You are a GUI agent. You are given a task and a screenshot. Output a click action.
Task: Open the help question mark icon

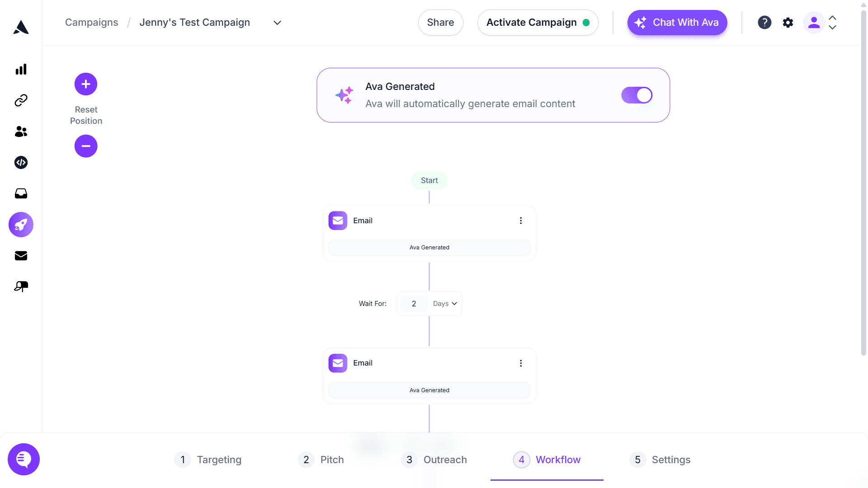tap(764, 23)
